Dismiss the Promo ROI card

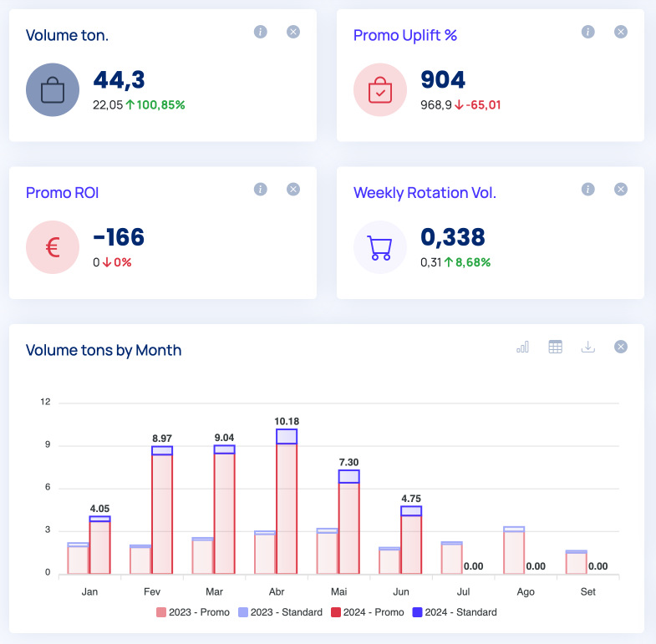(293, 190)
